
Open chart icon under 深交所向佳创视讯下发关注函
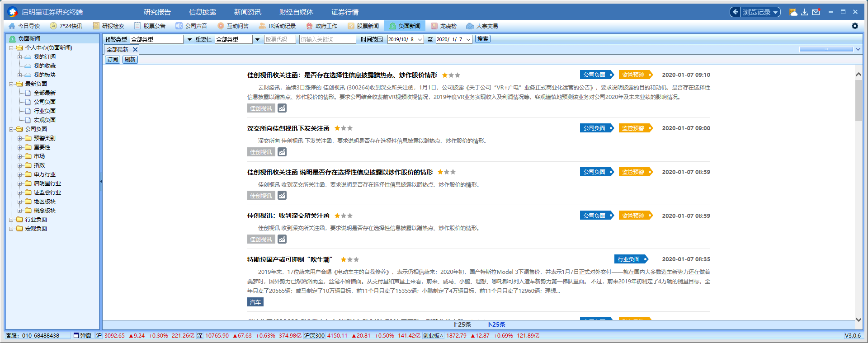point(282,152)
